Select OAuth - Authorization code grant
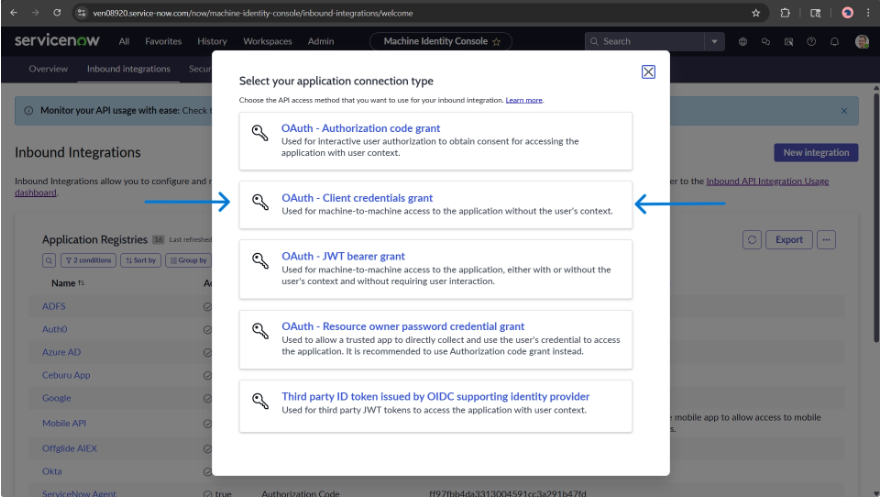882x504 pixels. coord(435,141)
